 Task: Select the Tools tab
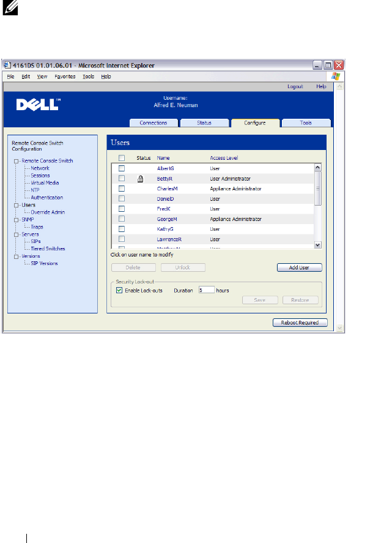click(x=306, y=123)
